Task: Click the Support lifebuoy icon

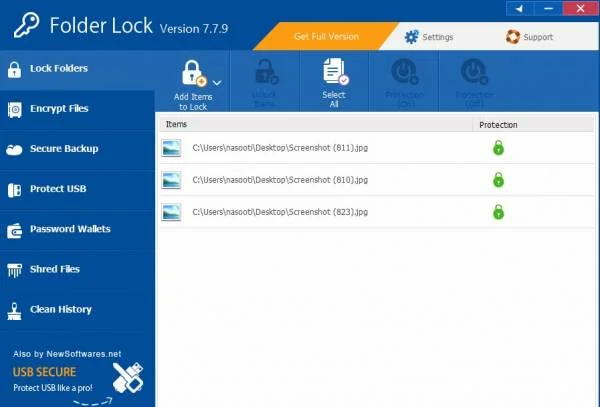Action: coord(513,37)
